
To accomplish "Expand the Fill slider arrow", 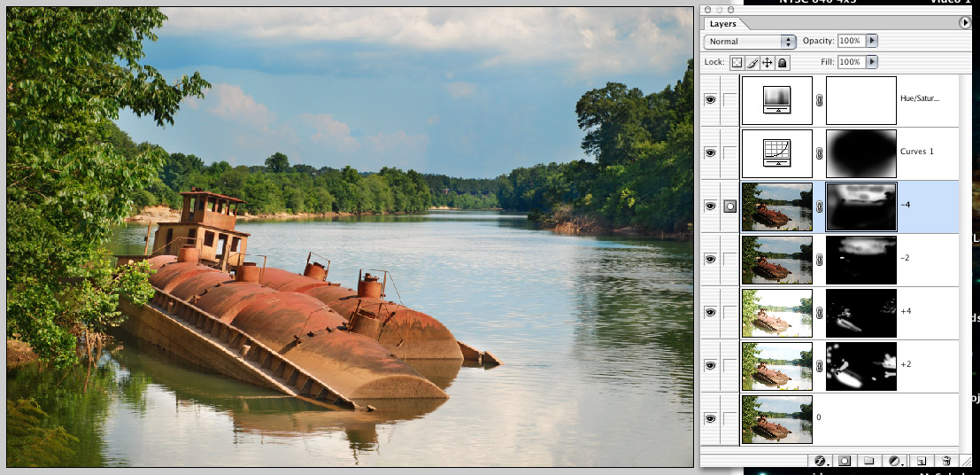I will click(872, 62).
